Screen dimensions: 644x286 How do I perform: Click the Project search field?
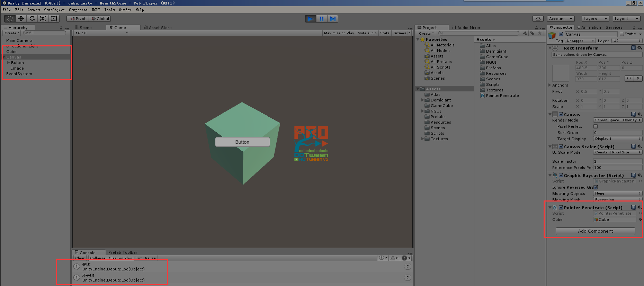click(478, 33)
